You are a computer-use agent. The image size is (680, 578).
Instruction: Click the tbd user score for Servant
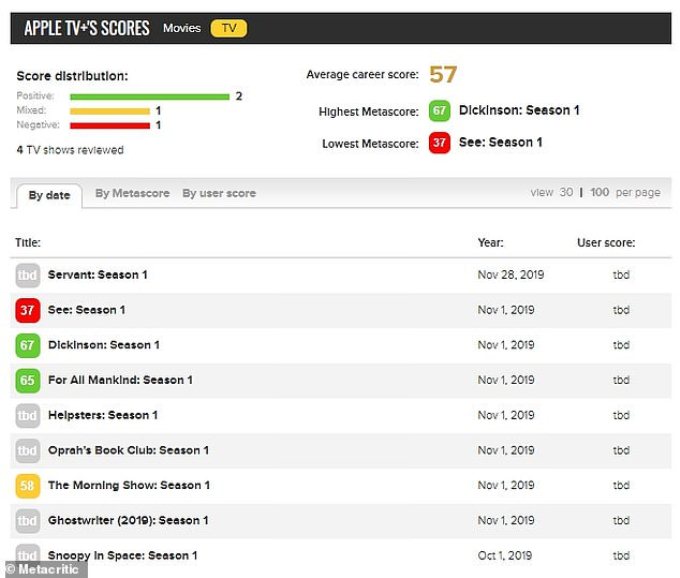[x=621, y=275]
